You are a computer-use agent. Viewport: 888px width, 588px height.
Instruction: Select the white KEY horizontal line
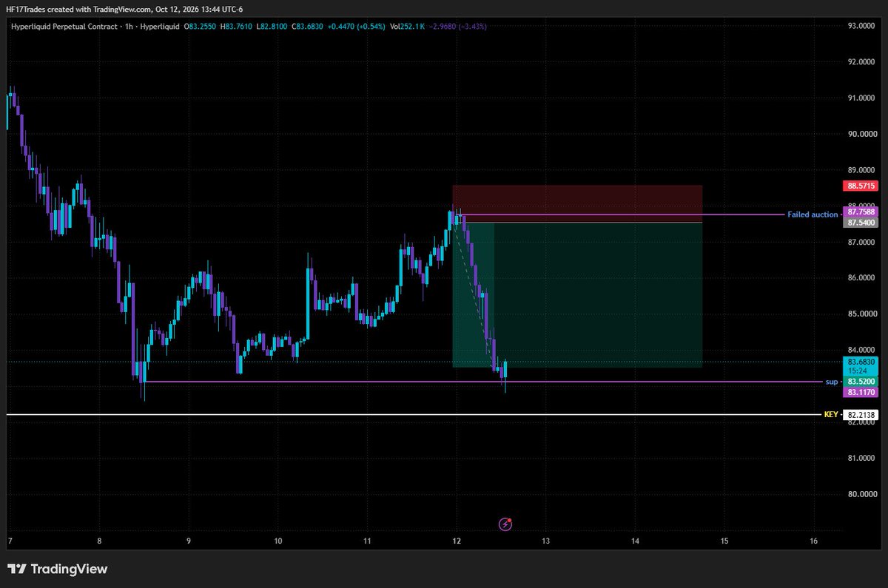(x=414, y=415)
